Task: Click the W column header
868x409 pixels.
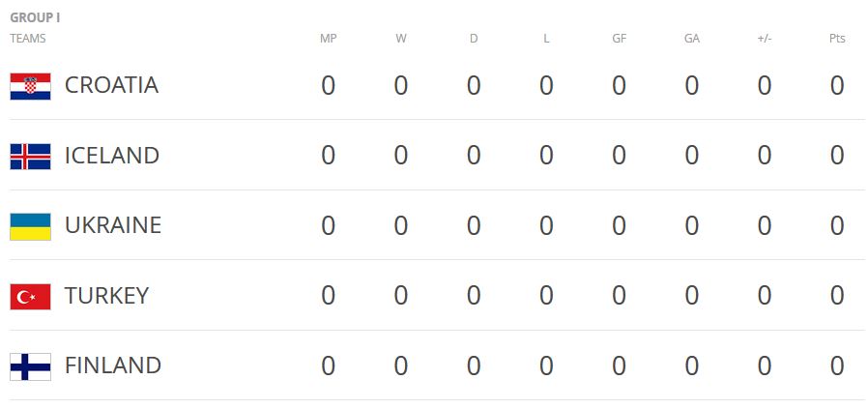Action: 400,39
